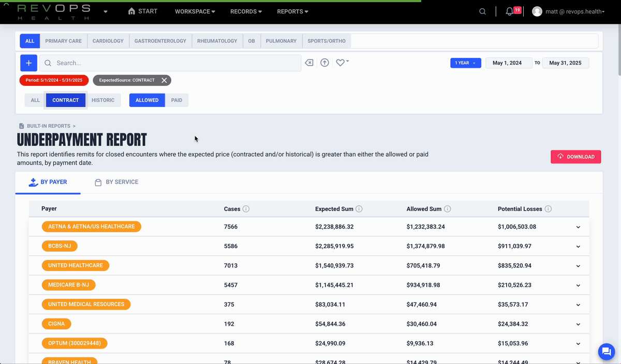The width and height of the screenshot is (621, 364).
Task: Edit the May 31, 2025 end date
Action: pos(565,63)
